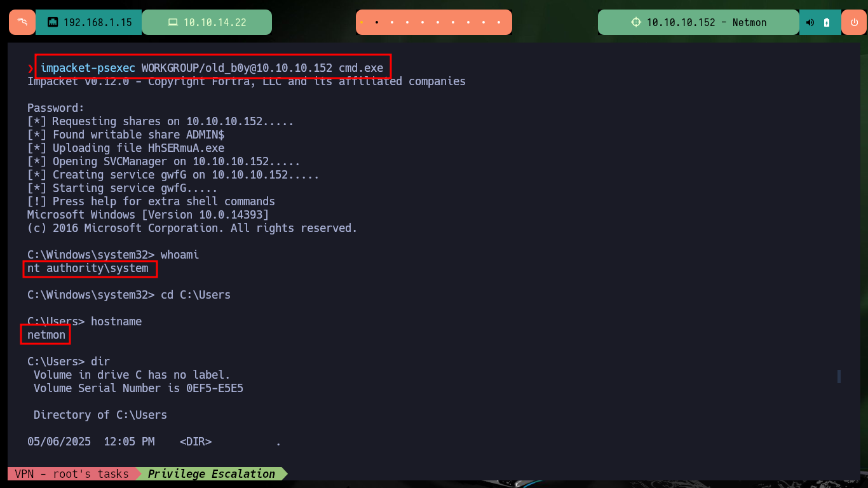Click the terminal scrollbar thumb
The height and width of the screenshot is (488, 868).
[839, 376]
